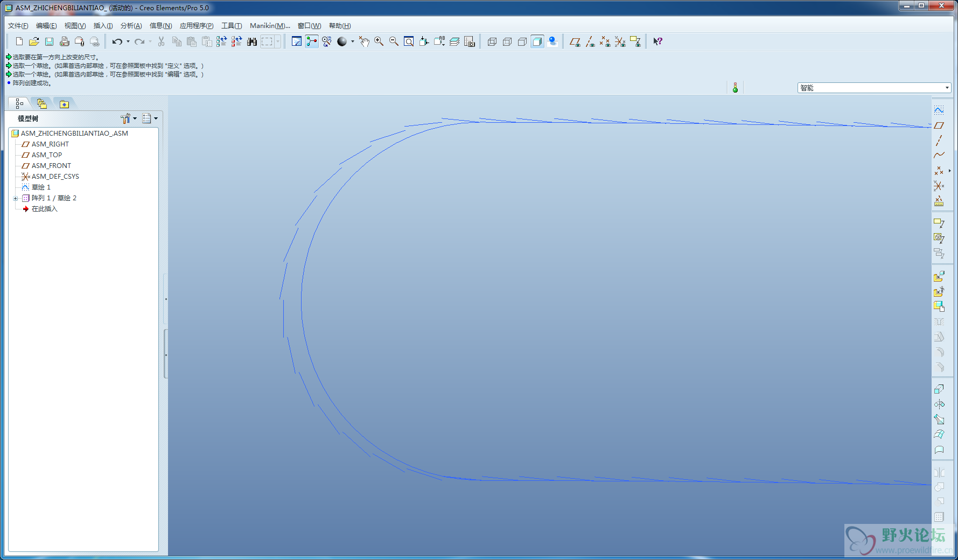Viewport: 958px width, 560px height.
Task: Select the Extrude tool in right toolbar
Action: coord(939,389)
